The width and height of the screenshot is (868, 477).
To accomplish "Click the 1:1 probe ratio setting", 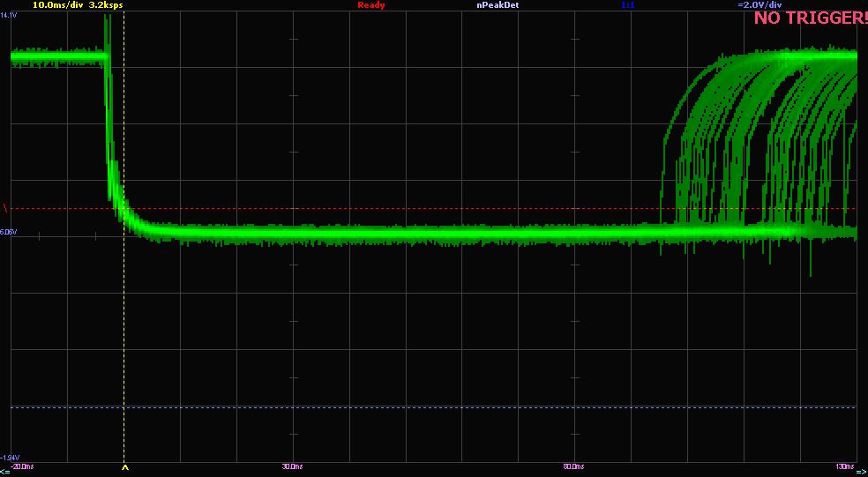I will tap(627, 5).
